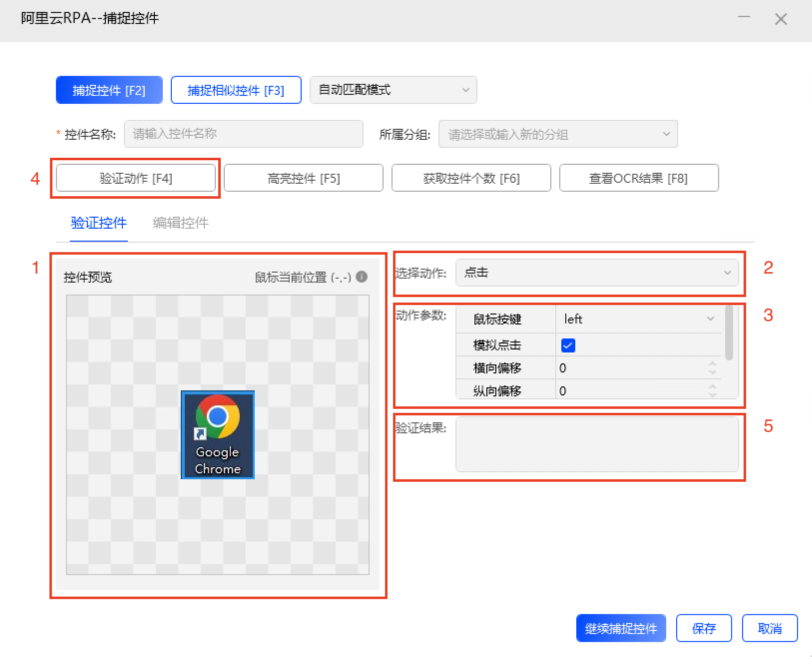The image size is (812, 657).
Task: Click the 获取控件个数 [F6] button
Action: click(x=471, y=178)
